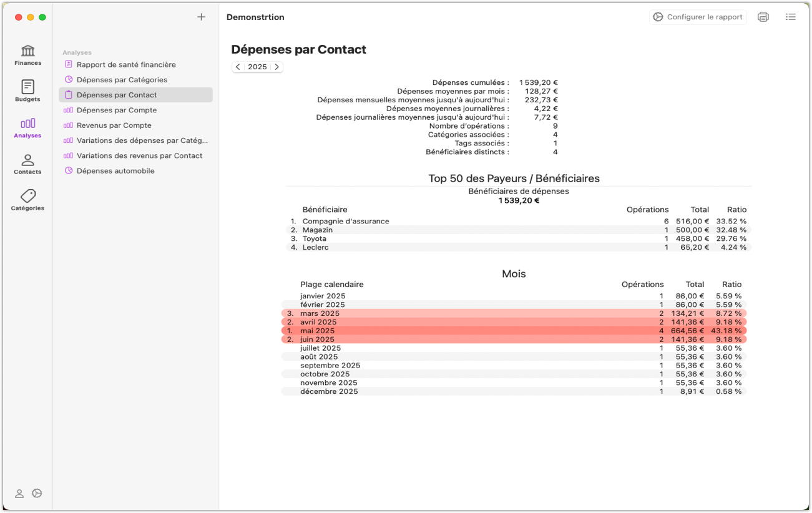Viewport: 812px width, 513px height.
Task: Click the user profile icon bottom left
Action: (19, 494)
